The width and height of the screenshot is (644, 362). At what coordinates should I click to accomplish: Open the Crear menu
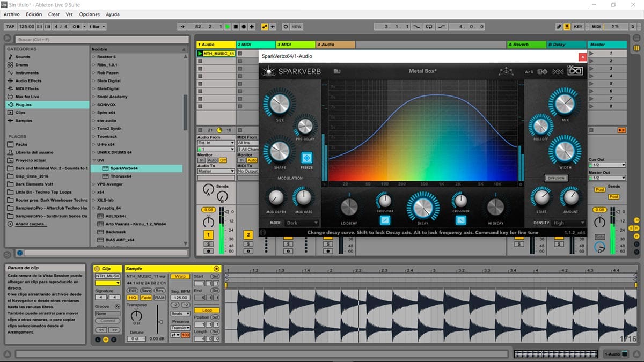click(54, 14)
